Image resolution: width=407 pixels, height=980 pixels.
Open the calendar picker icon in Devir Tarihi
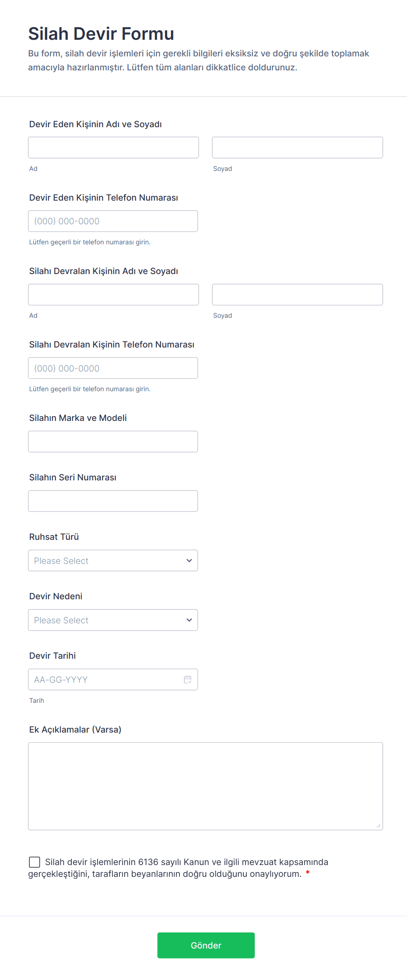188,679
